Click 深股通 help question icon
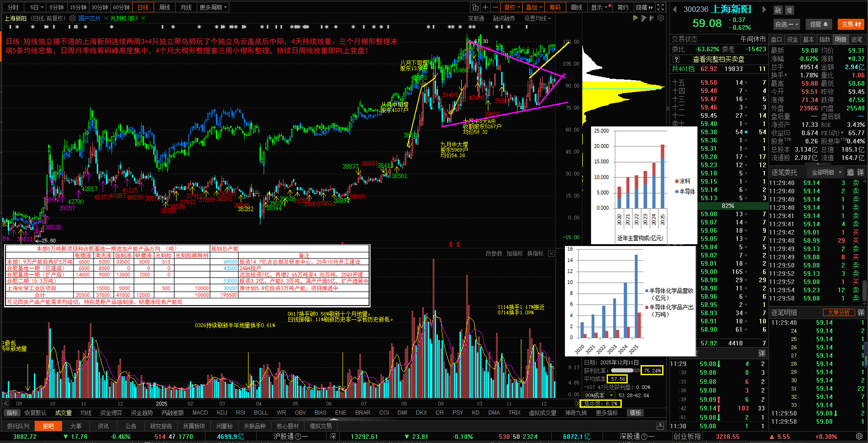868x443 pixels. pos(644,437)
